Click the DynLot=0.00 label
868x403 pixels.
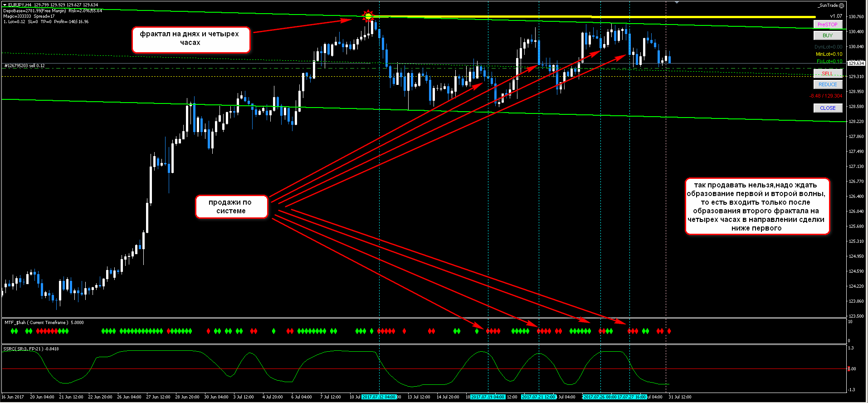click(x=828, y=47)
